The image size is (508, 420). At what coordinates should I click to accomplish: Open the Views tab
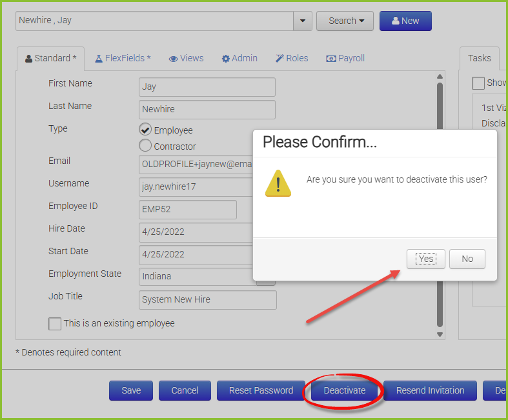click(x=187, y=59)
